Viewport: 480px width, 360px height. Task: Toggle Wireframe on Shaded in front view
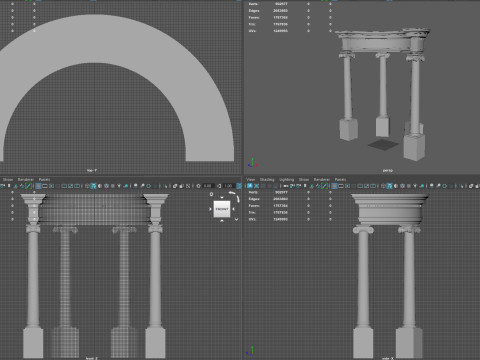point(106,186)
